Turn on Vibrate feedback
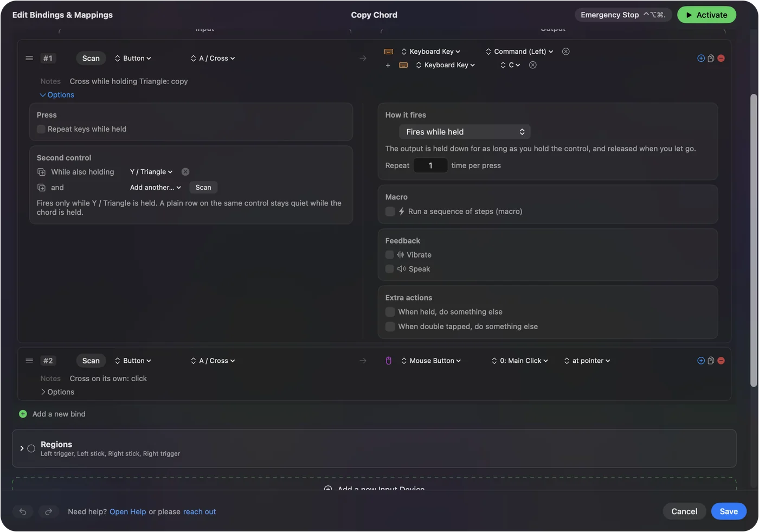This screenshot has width=759, height=532. click(390, 255)
